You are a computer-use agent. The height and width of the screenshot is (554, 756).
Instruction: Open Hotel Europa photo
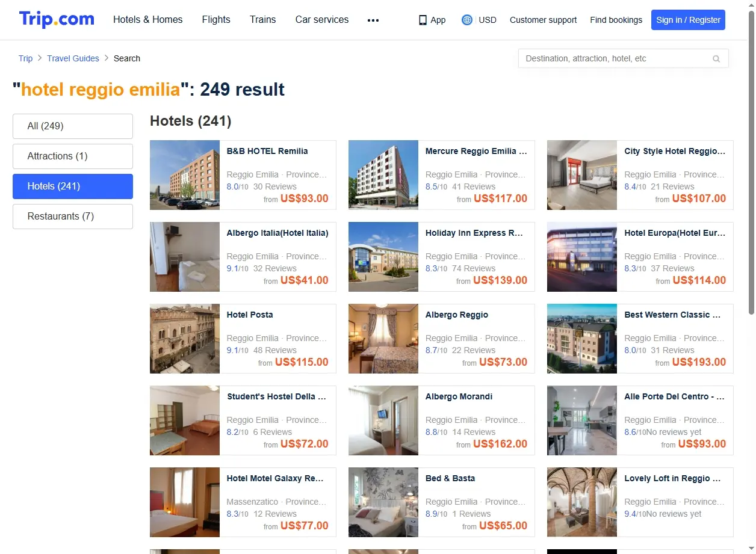[x=582, y=257]
